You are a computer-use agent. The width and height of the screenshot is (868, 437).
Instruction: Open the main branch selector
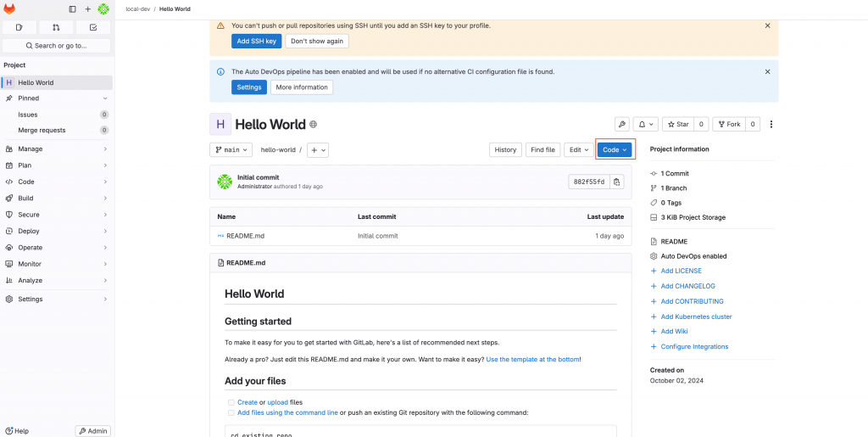231,150
